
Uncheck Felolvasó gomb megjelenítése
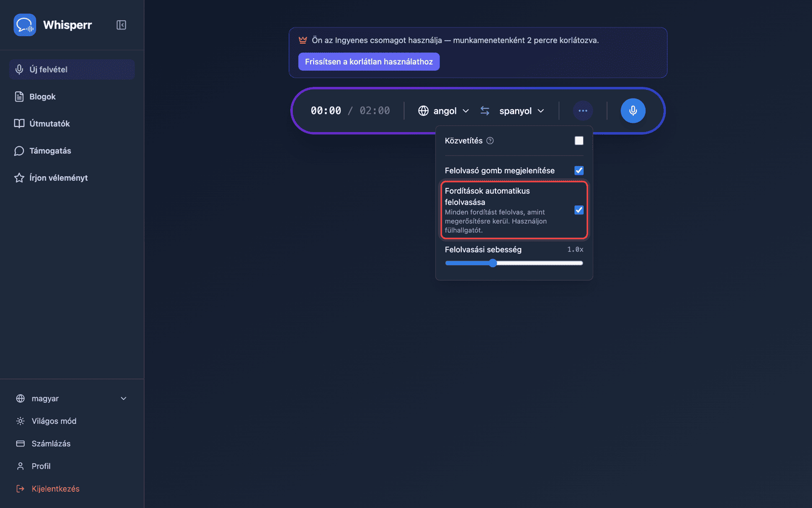click(579, 171)
